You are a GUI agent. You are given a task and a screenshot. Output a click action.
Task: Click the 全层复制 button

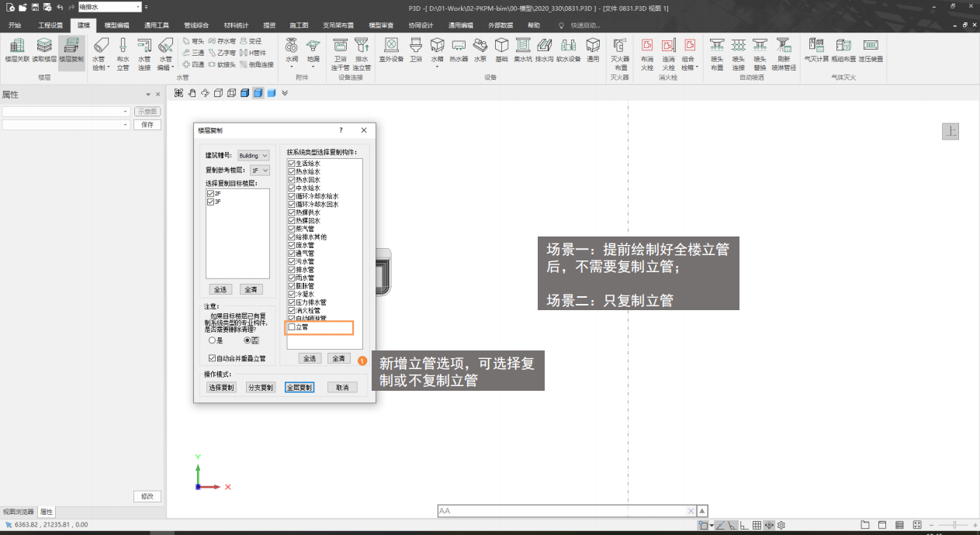coord(300,387)
